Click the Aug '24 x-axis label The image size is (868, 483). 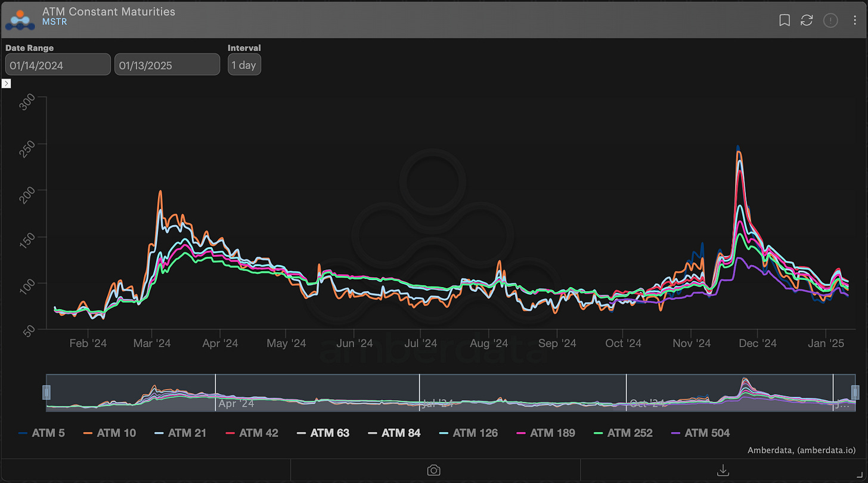pyautogui.click(x=489, y=344)
